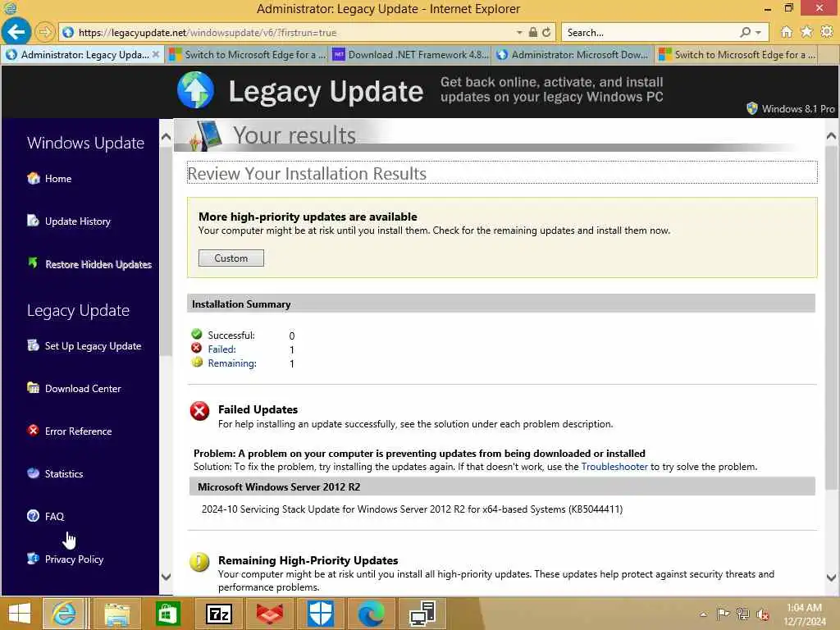Click the FAQ question mark icon

click(33, 515)
